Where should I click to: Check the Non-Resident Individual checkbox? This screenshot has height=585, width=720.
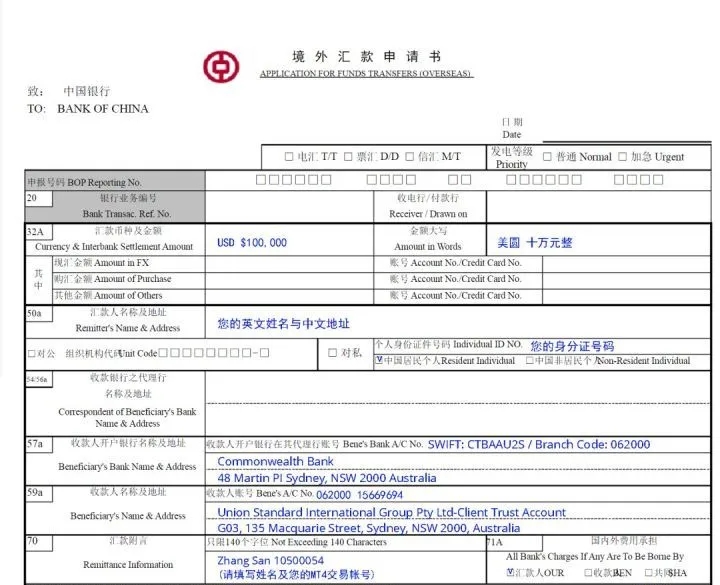click(529, 360)
